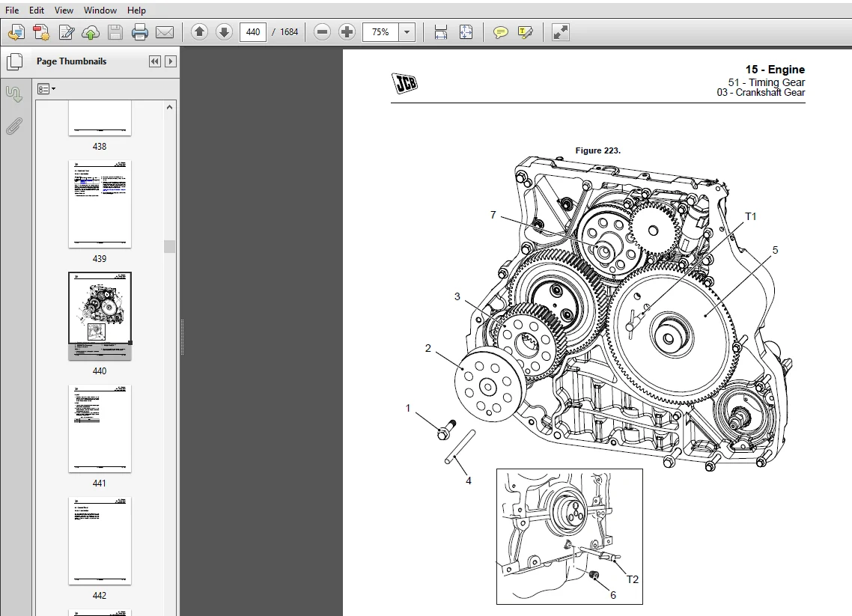This screenshot has height=616, width=852.
Task: Click the highlight text icon
Action: pyautogui.click(x=526, y=32)
